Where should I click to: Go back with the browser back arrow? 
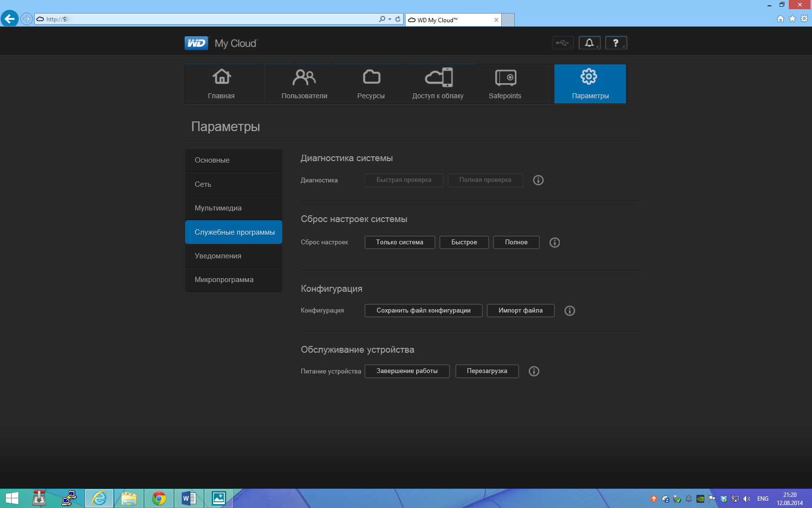pos(10,19)
